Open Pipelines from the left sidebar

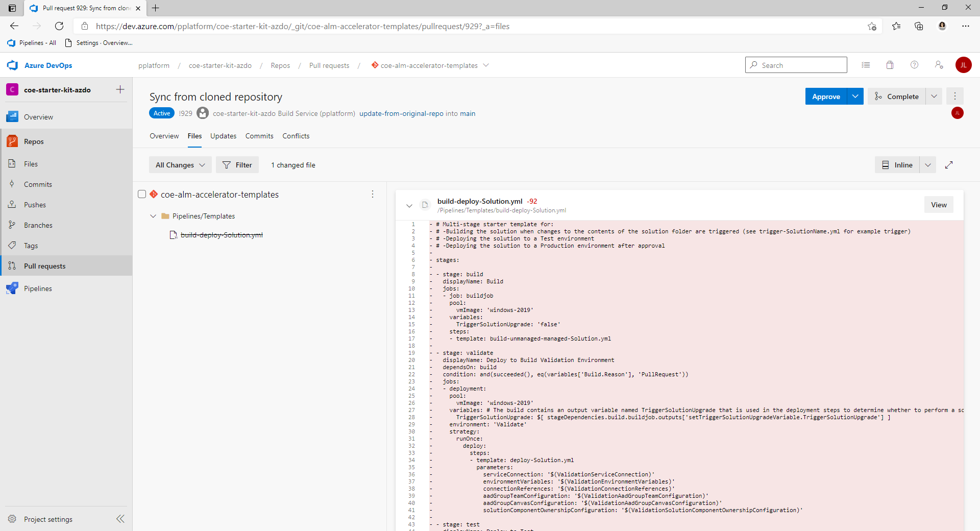click(x=12, y=288)
